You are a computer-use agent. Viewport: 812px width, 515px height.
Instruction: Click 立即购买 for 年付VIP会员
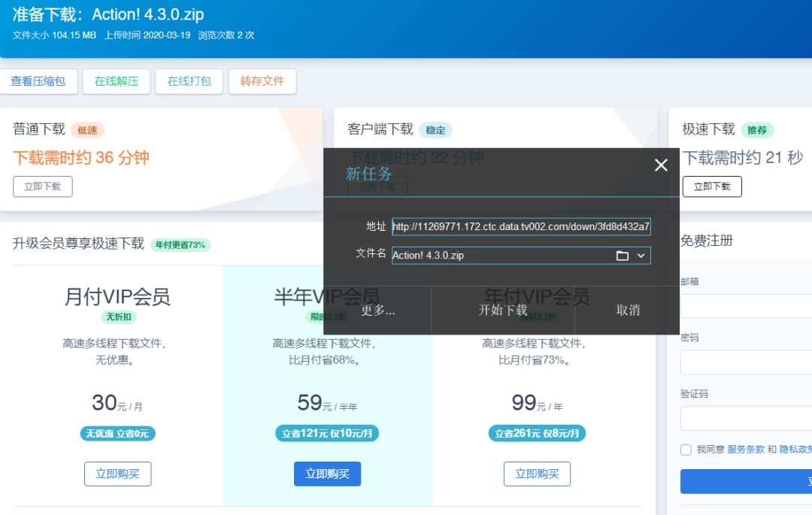coord(537,474)
